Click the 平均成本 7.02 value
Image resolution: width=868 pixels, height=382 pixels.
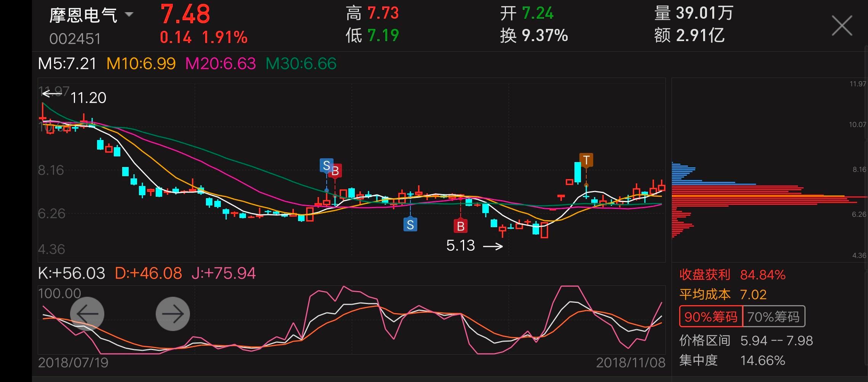coord(753,294)
